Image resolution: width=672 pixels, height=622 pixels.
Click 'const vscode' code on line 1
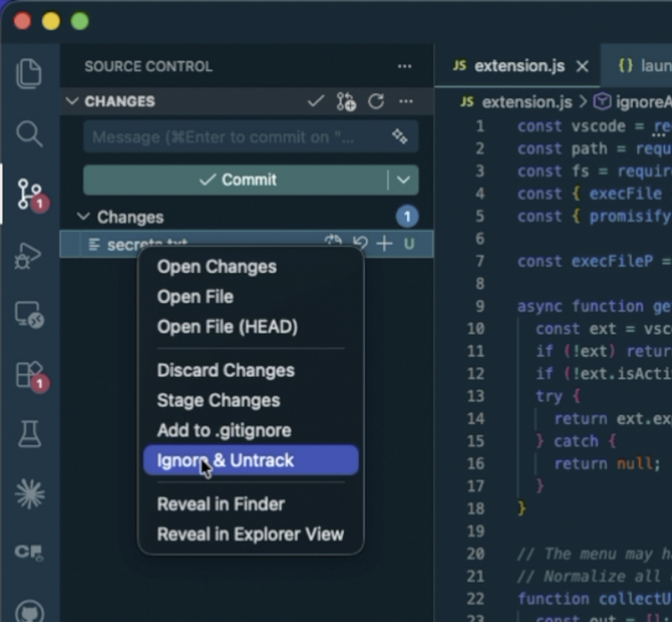(571, 126)
